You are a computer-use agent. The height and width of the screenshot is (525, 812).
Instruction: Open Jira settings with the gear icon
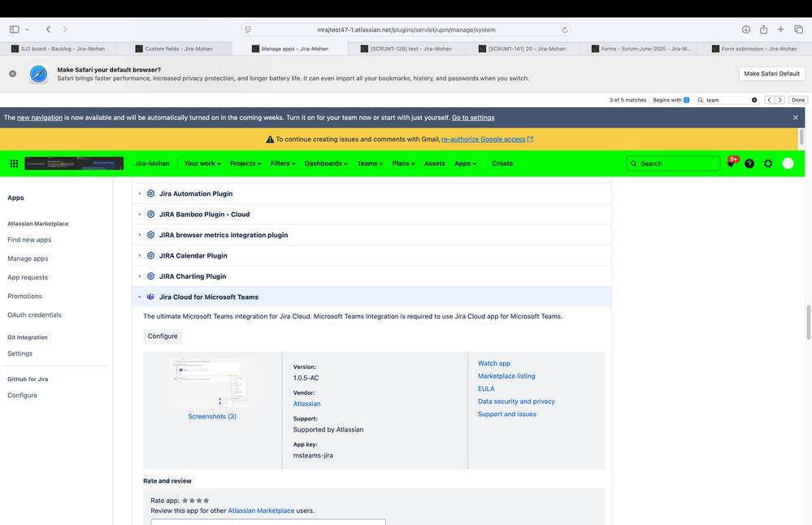tap(768, 163)
